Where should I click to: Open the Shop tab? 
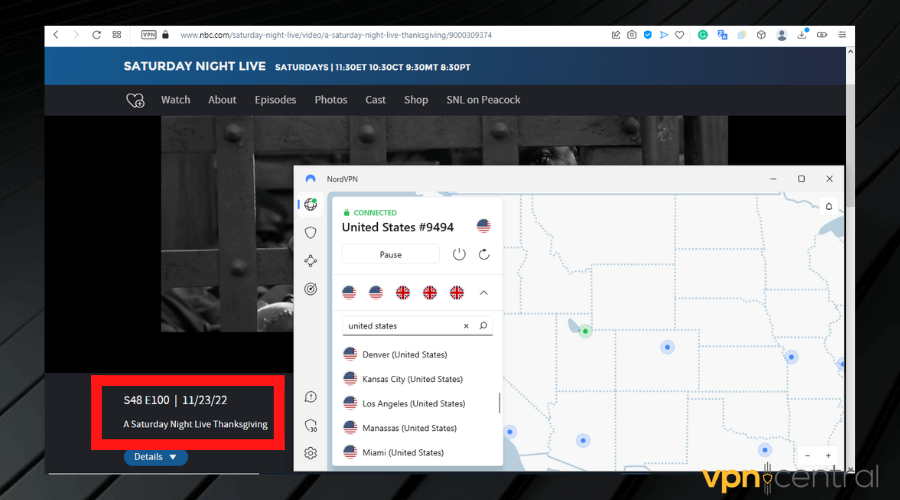coord(416,100)
